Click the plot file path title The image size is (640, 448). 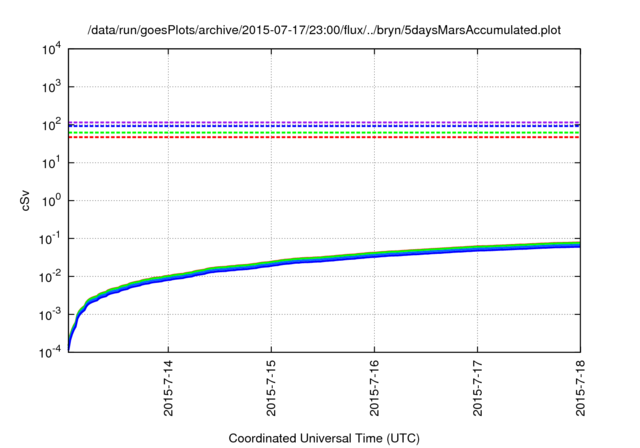[x=324, y=30]
